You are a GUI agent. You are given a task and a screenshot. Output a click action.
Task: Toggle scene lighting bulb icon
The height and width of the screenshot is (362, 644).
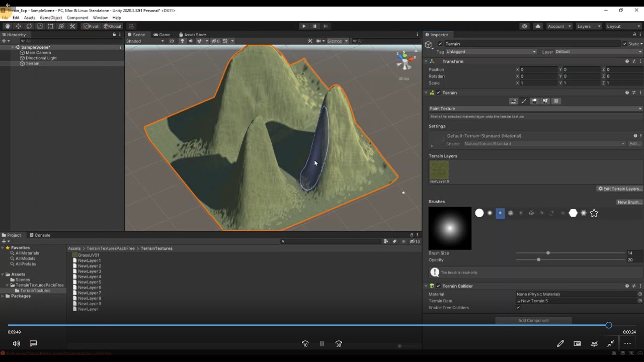pos(182,41)
